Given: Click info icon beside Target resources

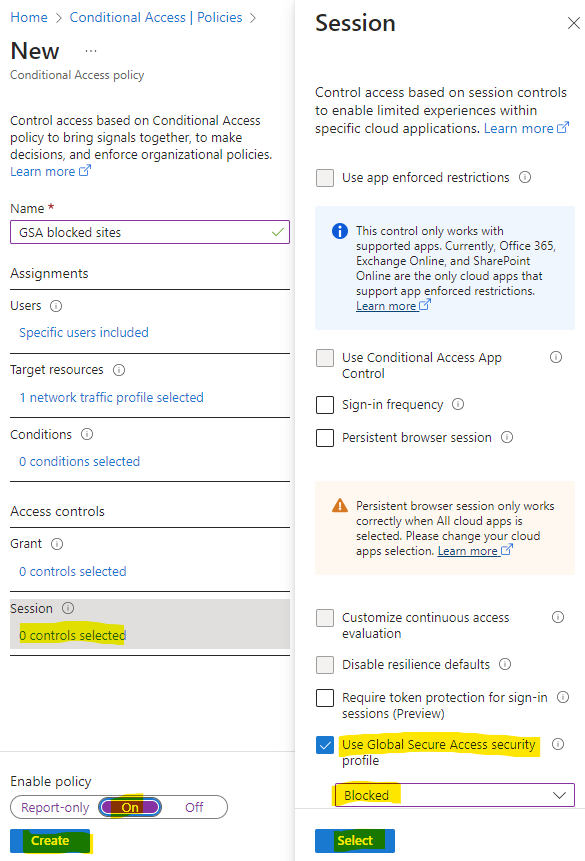Looking at the screenshot, I should point(119,370).
